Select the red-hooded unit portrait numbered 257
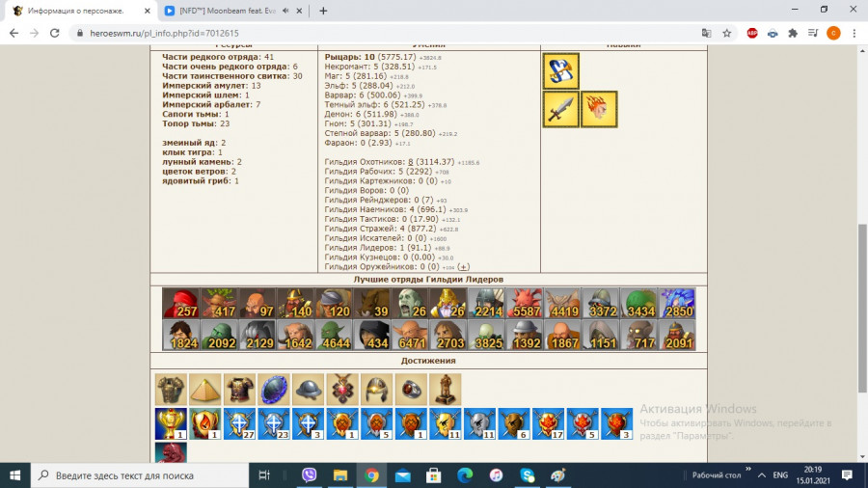This screenshot has width=868, height=488. coord(180,303)
